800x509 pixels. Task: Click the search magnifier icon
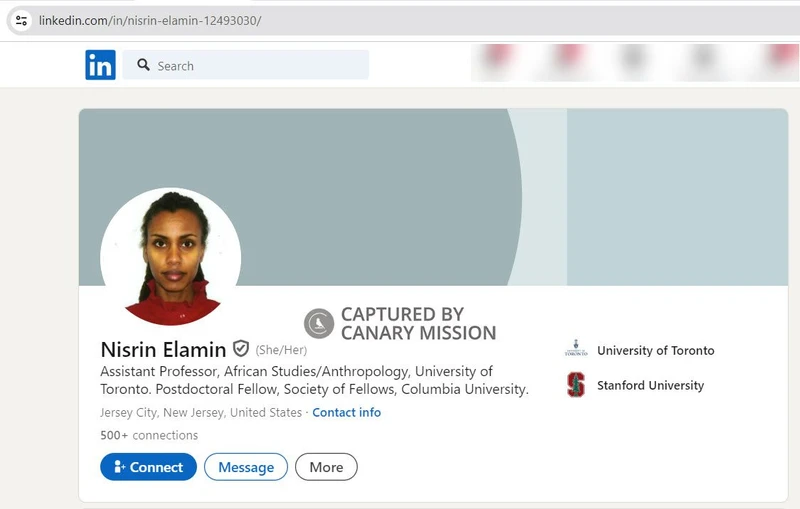[143, 65]
